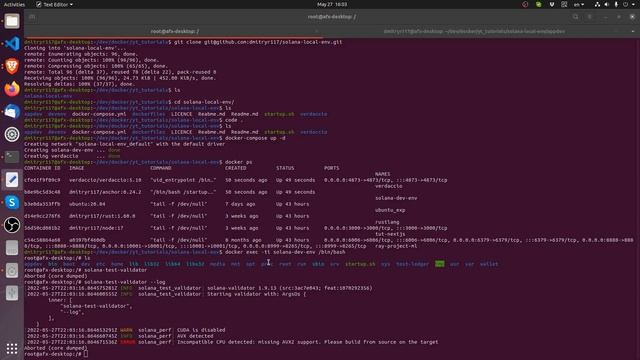Click the 'rustlang' container name
Screen dimensions: 640x360
(x=387, y=222)
